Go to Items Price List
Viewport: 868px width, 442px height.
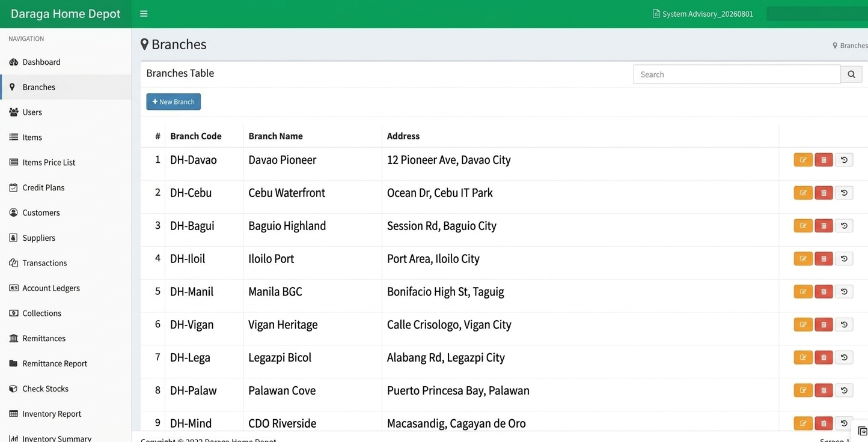(x=66, y=162)
